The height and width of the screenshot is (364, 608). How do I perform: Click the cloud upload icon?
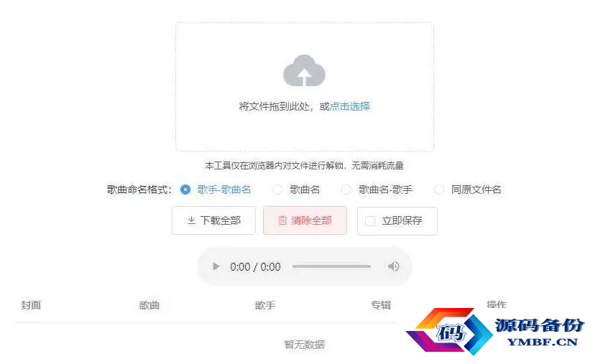tap(305, 70)
